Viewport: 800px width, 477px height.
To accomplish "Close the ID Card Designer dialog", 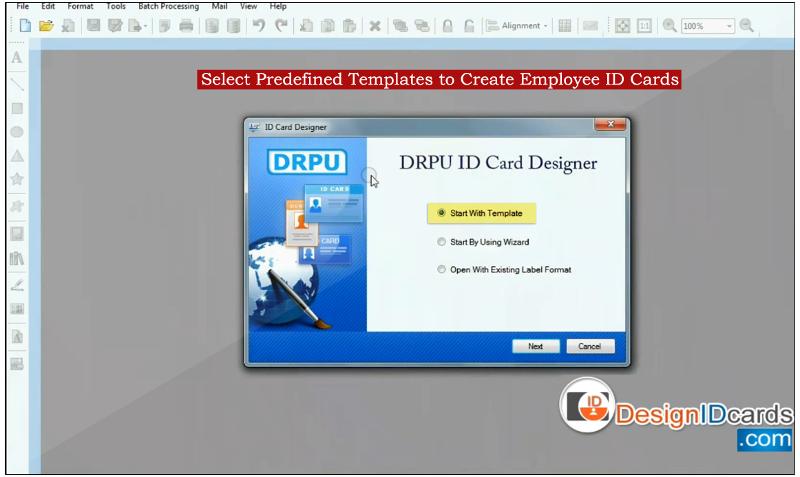I will 610,124.
